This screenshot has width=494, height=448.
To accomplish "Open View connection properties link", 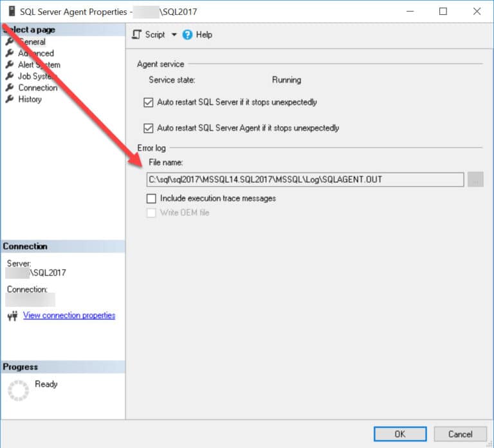I will click(69, 315).
